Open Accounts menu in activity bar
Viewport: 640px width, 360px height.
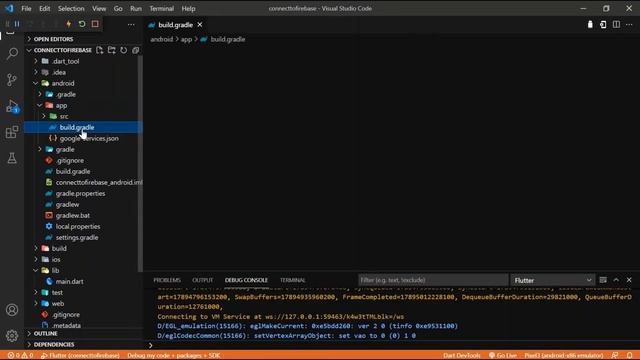coord(12,310)
